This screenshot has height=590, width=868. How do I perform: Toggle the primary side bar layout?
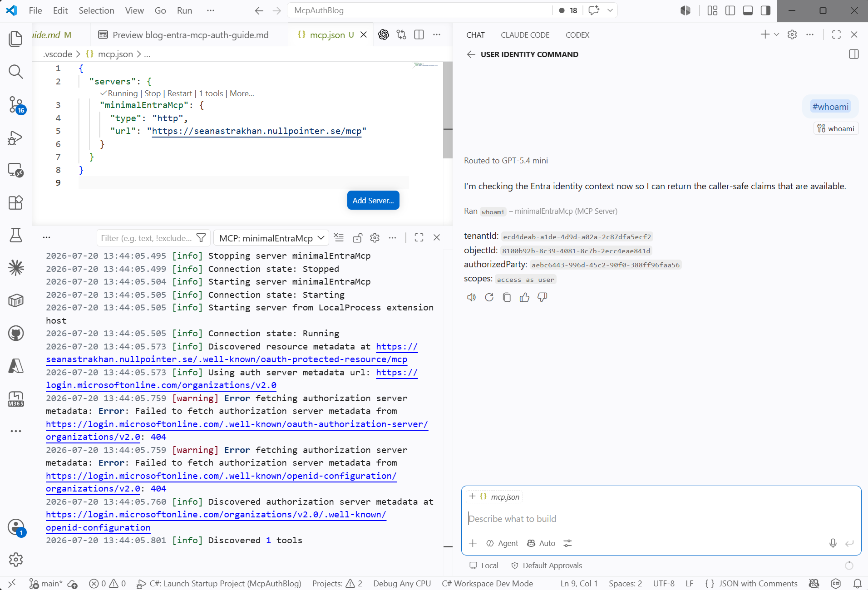point(730,10)
